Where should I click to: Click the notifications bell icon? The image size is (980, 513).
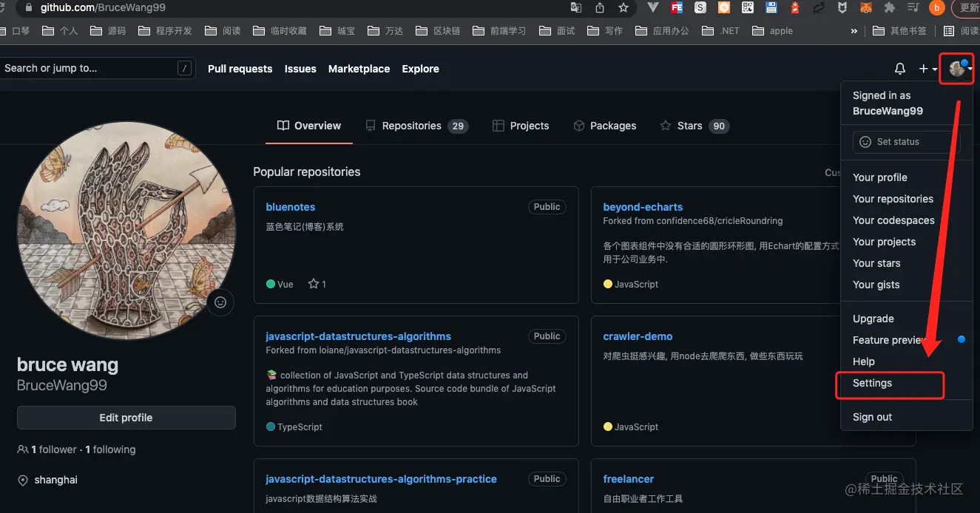pyautogui.click(x=899, y=69)
